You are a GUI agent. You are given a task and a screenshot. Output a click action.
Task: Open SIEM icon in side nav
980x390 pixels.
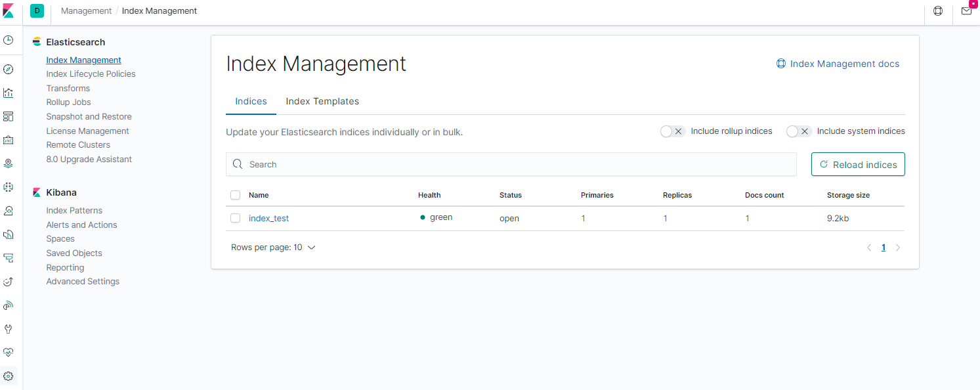click(x=8, y=305)
